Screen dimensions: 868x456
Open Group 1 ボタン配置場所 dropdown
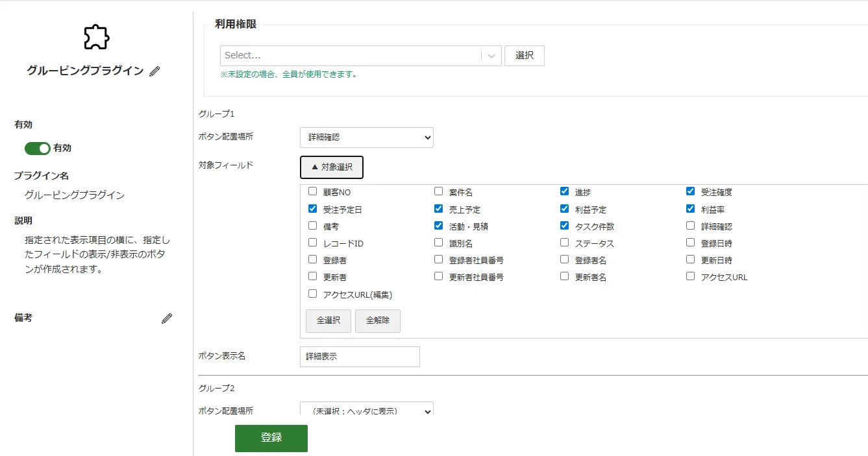[x=367, y=138]
